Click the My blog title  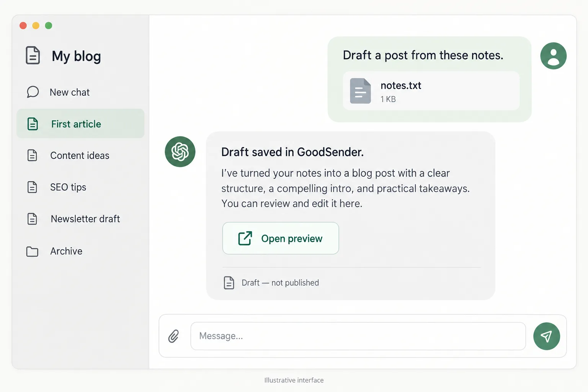coord(77,56)
